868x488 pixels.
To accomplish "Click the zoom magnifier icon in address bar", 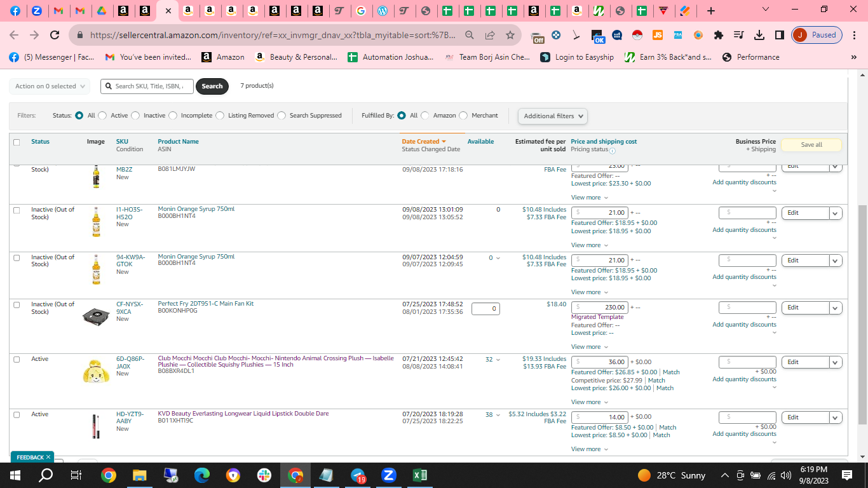I will point(470,35).
